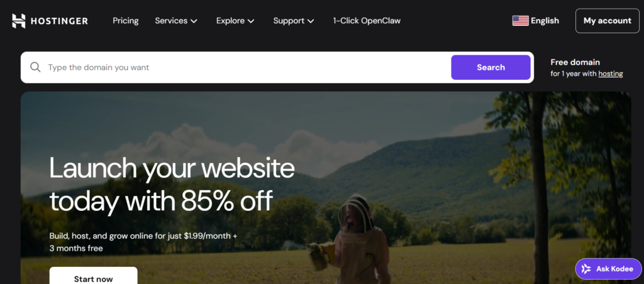644x284 pixels.
Task: Click the Hostinger logo icon
Action: [x=19, y=21]
